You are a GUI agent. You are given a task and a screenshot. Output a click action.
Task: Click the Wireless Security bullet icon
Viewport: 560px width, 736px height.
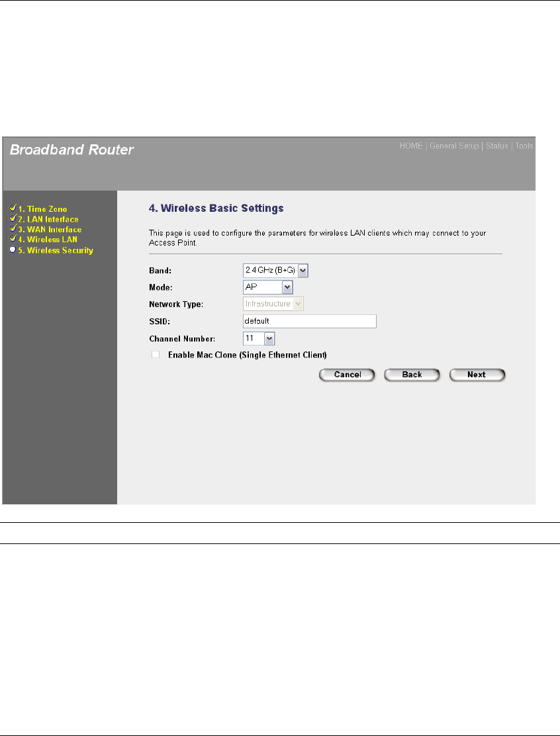point(13,250)
